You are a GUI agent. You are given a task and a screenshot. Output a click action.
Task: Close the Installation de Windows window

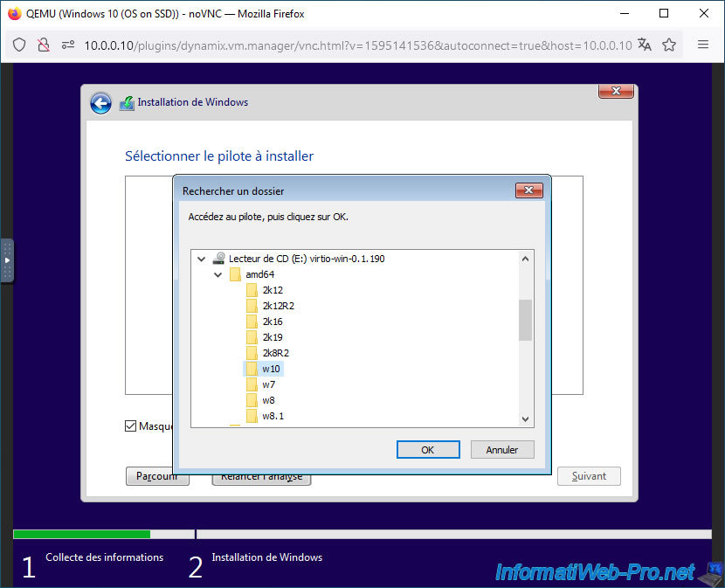tap(616, 91)
